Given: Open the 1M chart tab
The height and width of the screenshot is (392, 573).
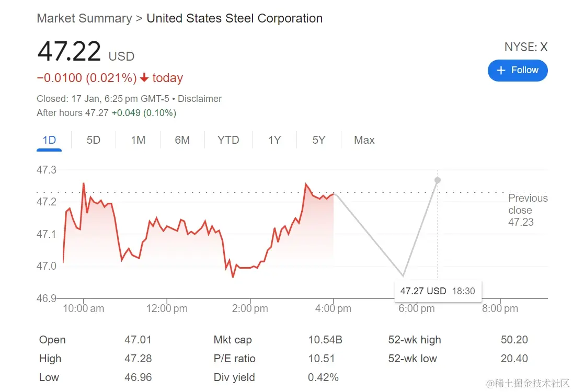Looking at the screenshot, I should coord(138,140).
